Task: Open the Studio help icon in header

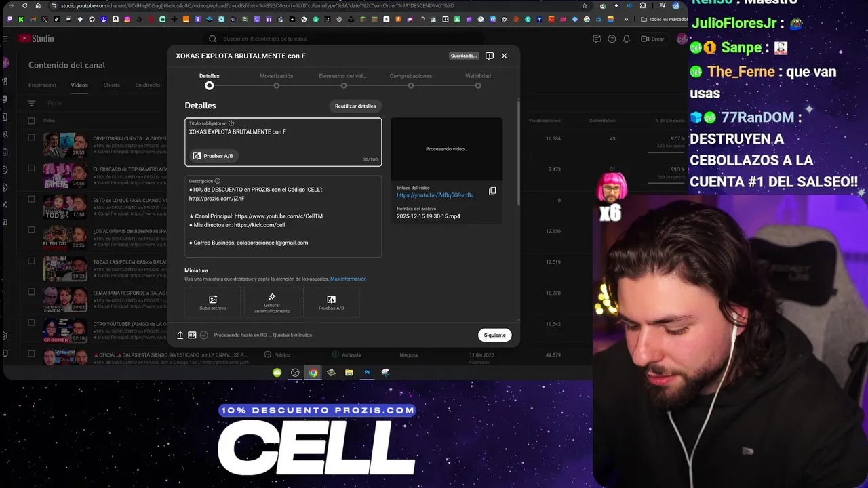Action: click(612, 39)
